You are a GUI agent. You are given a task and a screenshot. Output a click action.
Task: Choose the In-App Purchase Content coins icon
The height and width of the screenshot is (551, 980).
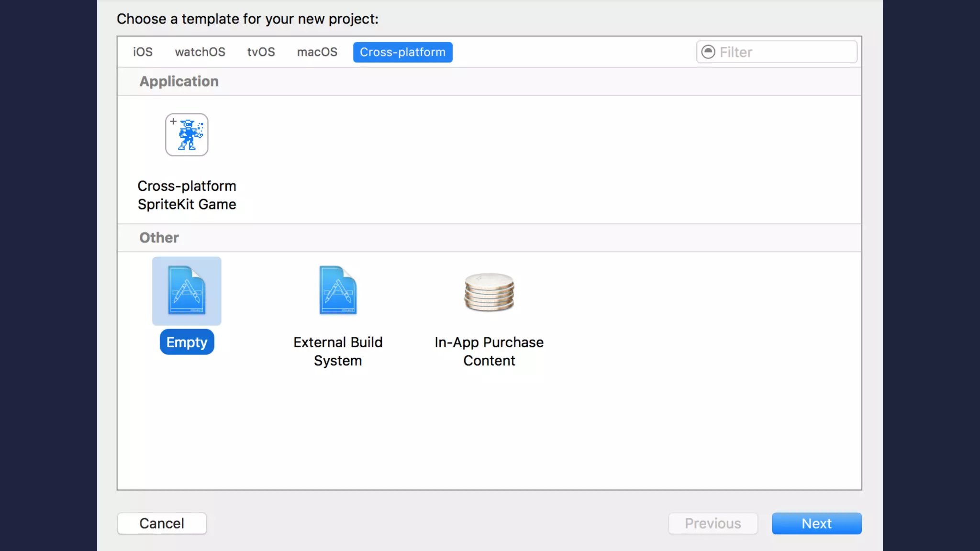click(489, 292)
